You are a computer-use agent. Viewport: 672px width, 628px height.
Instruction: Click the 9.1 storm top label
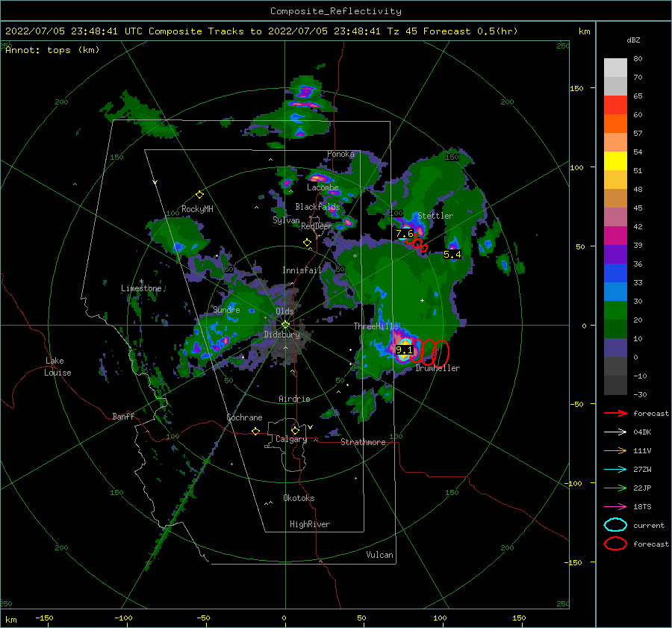point(404,349)
